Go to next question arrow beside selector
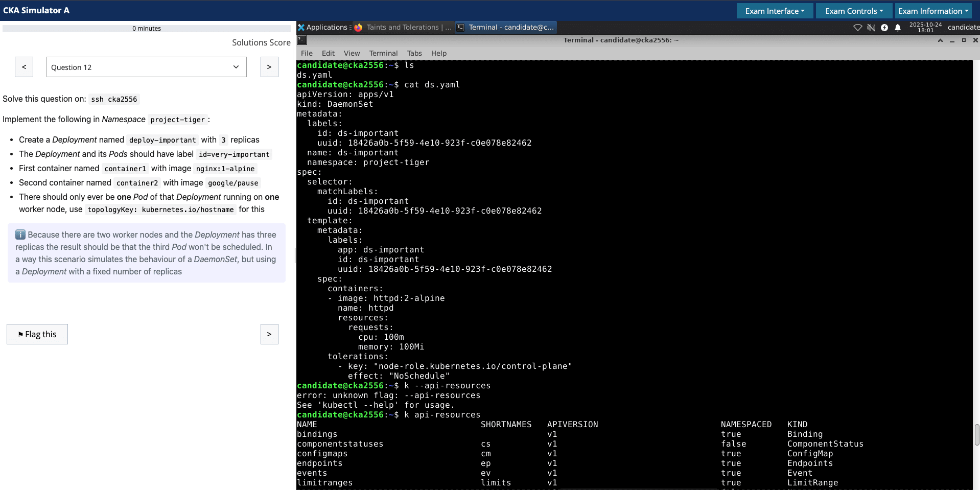The width and height of the screenshot is (980, 490). (x=269, y=67)
